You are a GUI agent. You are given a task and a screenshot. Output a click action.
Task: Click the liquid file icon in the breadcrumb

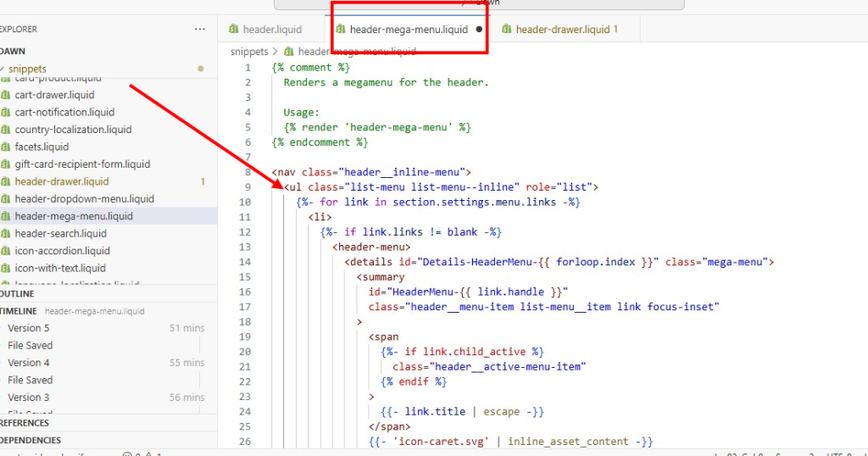[289, 52]
